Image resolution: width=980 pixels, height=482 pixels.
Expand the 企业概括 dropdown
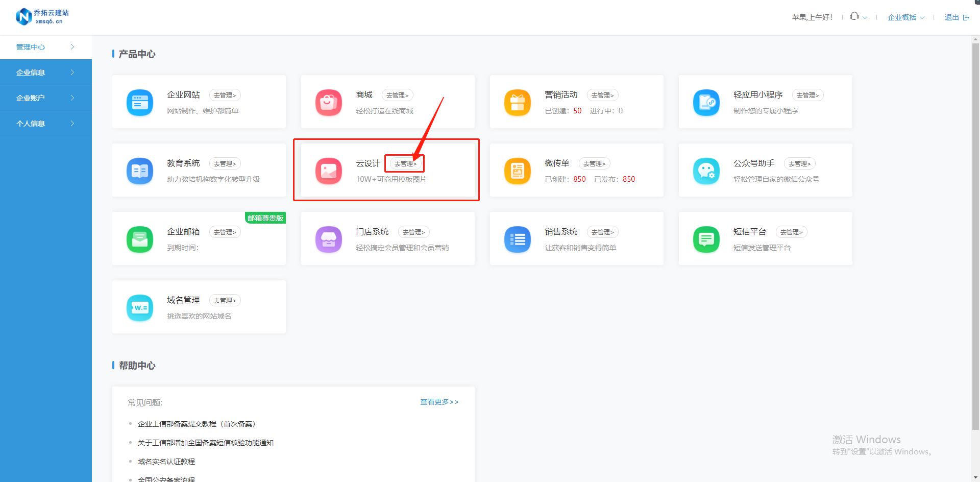coord(905,17)
